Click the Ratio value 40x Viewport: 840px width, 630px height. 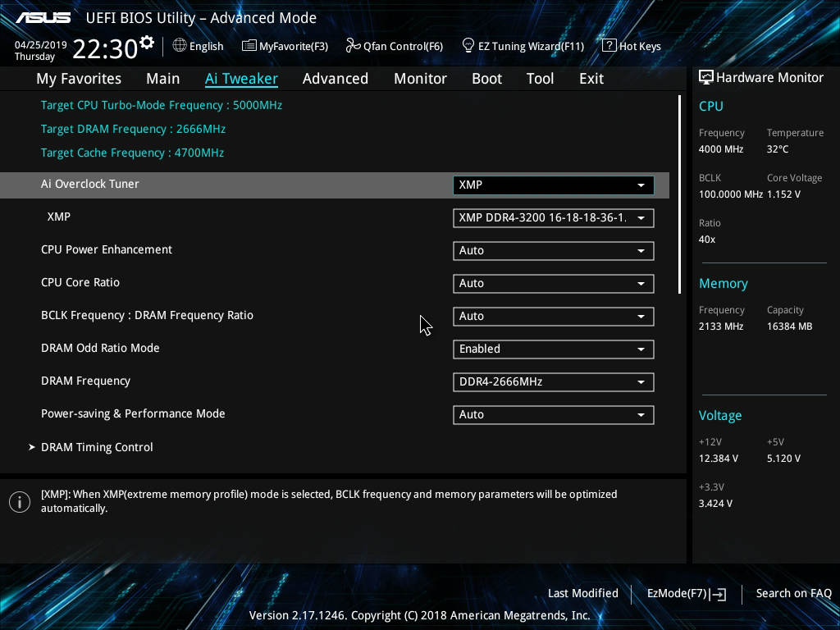click(x=707, y=240)
